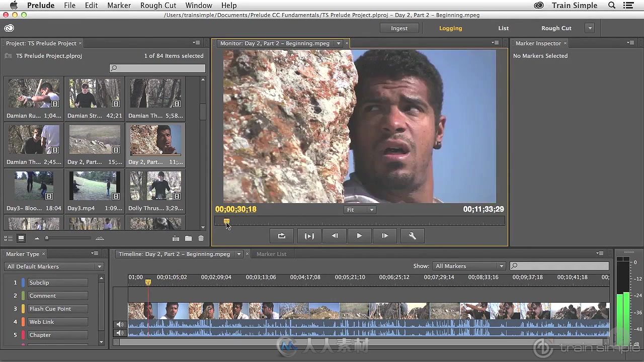The image size is (644, 362).
Task: Create a new rough cut in project
Action: tap(176, 238)
